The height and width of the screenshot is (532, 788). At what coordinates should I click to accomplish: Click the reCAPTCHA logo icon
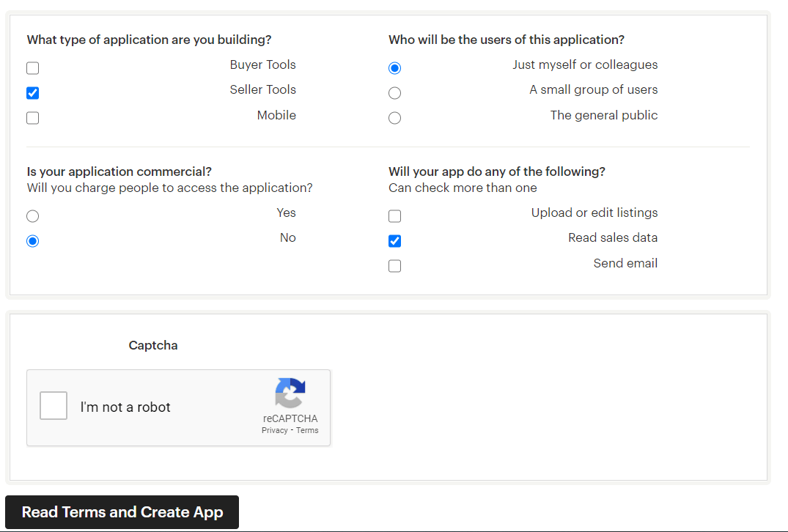(290, 394)
